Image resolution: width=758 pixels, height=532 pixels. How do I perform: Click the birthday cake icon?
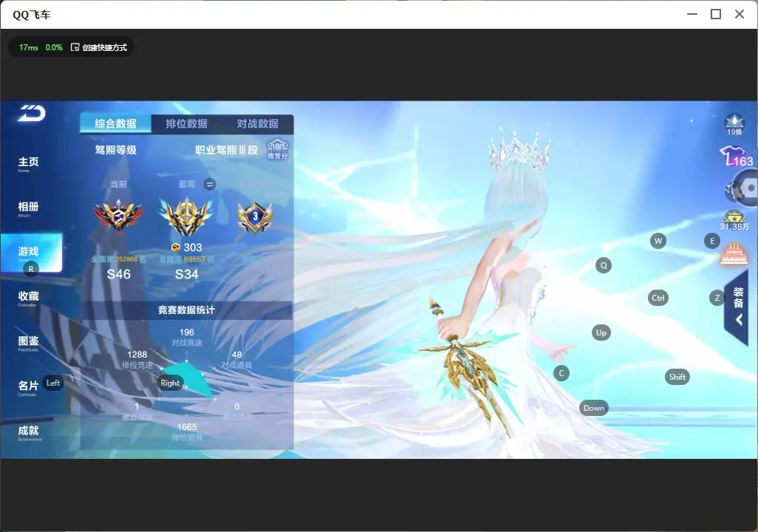[x=734, y=254]
